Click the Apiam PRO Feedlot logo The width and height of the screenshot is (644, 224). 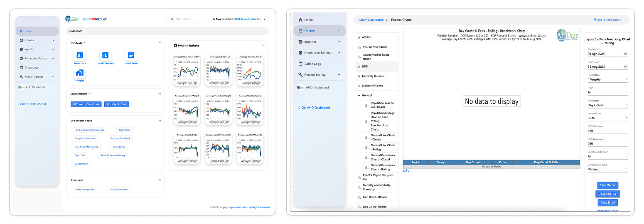tap(95, 19)
